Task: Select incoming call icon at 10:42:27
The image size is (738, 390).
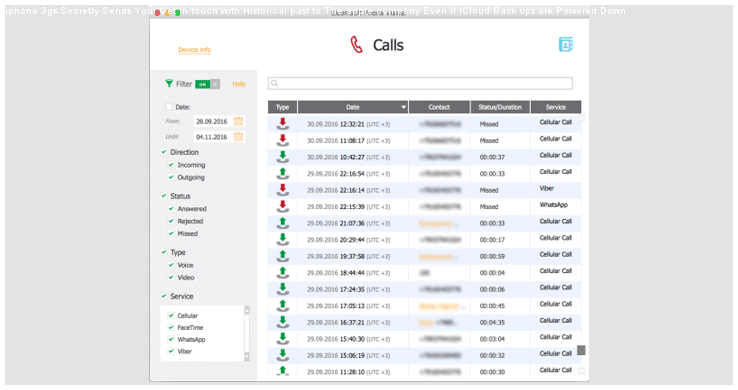Action: click(282, 157)
